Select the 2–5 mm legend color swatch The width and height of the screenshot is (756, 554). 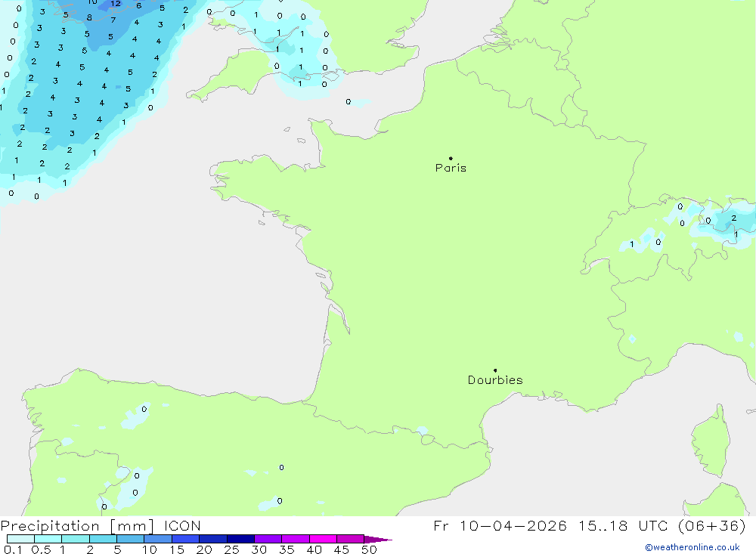(103, 539)
